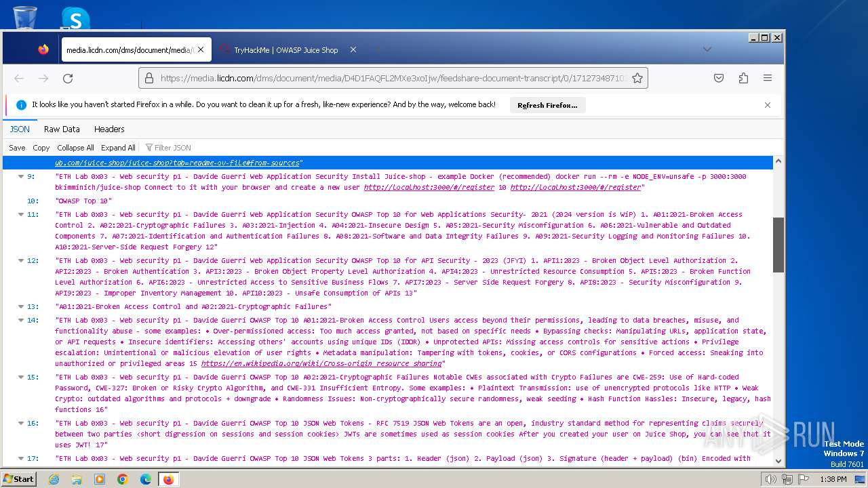The image size is (868, 488).
Task: Click the info icon in the notification bar
Action: tap(21, 105)
